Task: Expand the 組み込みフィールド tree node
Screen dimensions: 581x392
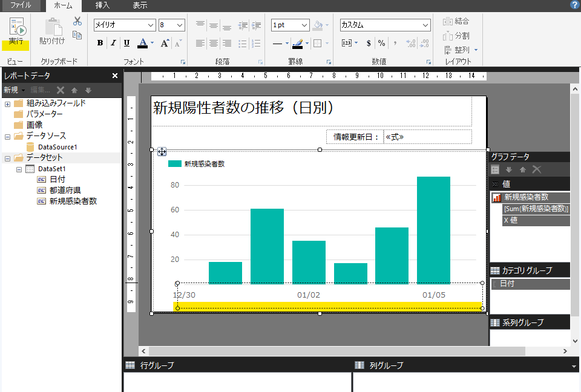Action: (8, 103)
